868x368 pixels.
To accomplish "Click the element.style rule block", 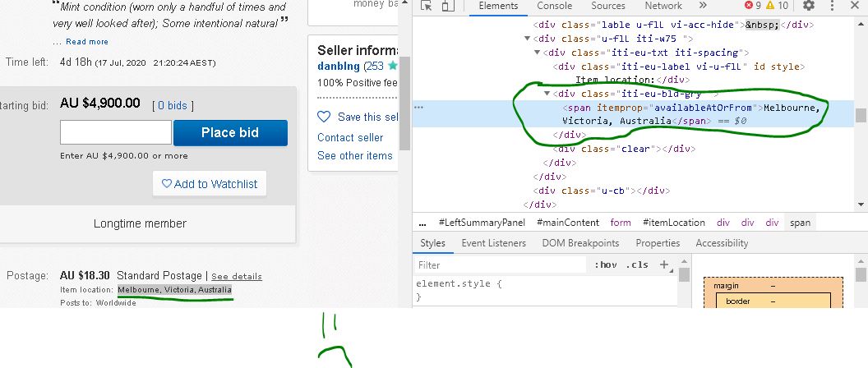I will 546,290.
